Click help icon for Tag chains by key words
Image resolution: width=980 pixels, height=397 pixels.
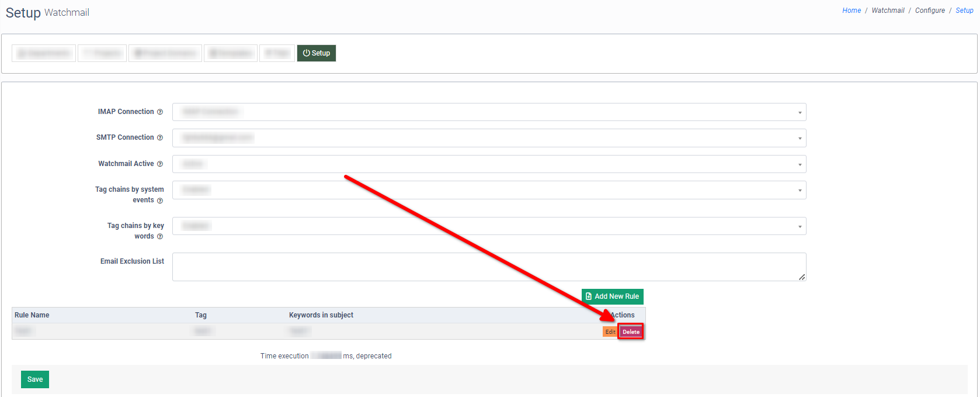tap(160, 237)
